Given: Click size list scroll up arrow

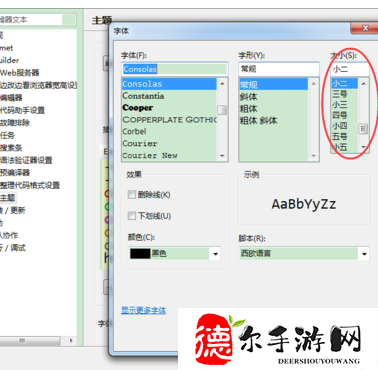Looking at the screenshot, I should coord(364,83).
